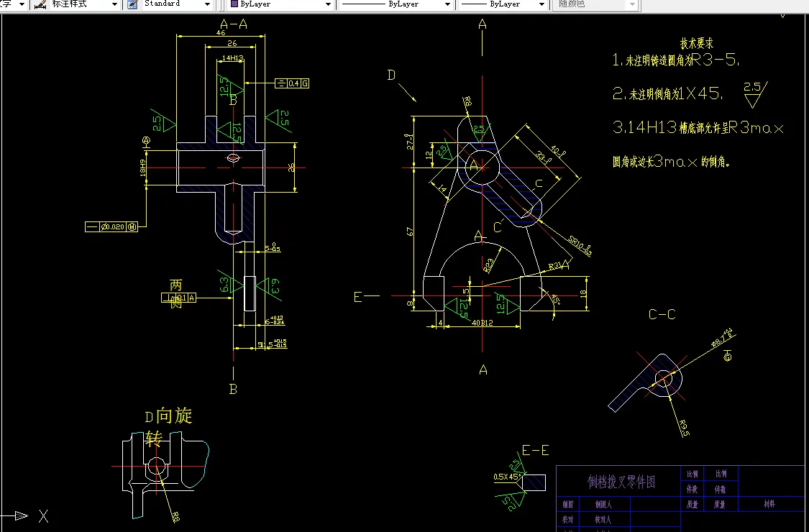The width and height of the screenshot is (809, 532).
Task: Select technical note 2 about 1X45
Action: pyautogui.click(x=667, y=93)
